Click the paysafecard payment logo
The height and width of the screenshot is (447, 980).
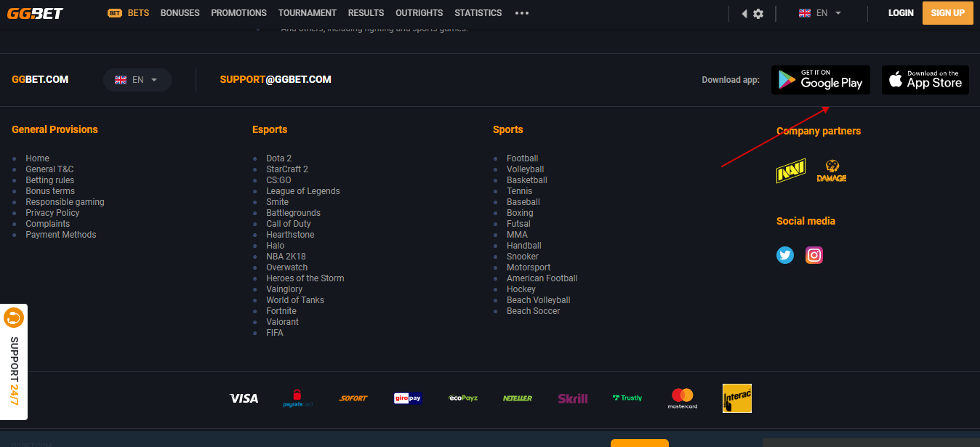point(298,398)
